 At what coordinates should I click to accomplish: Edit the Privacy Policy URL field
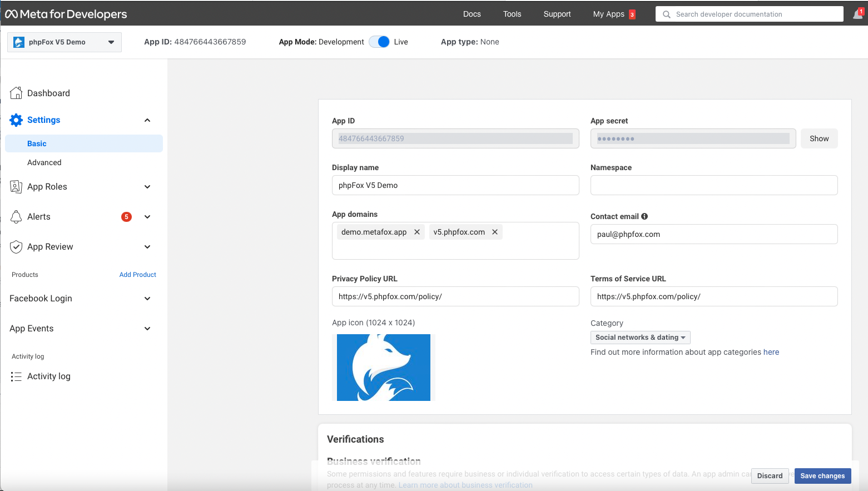click(455, 296)
